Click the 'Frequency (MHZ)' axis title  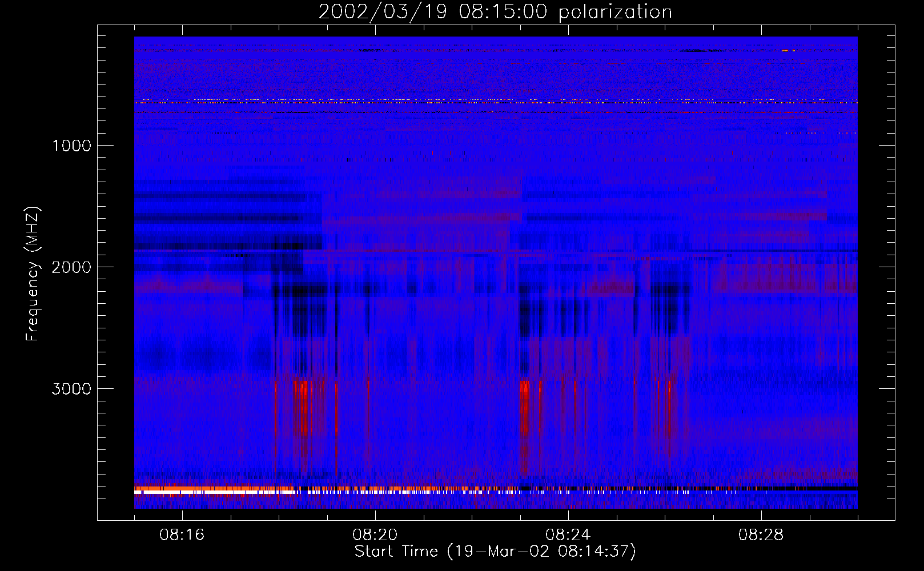point(33,274)
